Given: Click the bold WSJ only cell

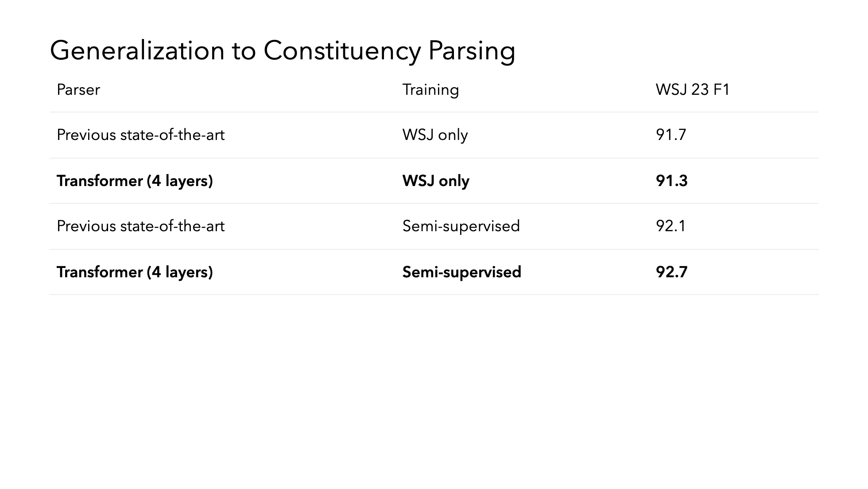Looking at the screenshot, I should [436, 181].
